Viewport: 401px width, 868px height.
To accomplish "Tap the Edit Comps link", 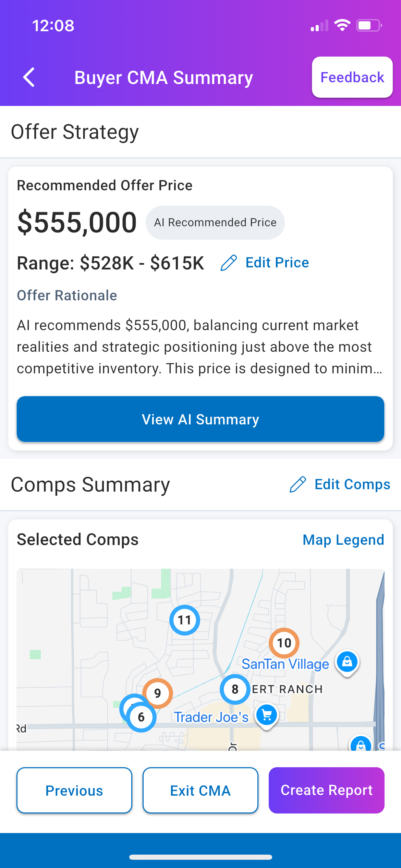I will pyautogui.click(x=352, y=484).
